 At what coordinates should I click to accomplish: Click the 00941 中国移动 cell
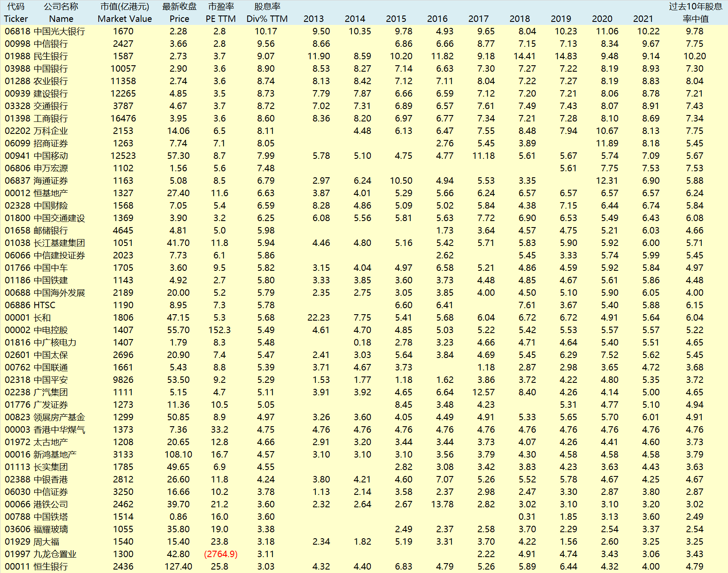pyautogui.click(x=36, y=156)
